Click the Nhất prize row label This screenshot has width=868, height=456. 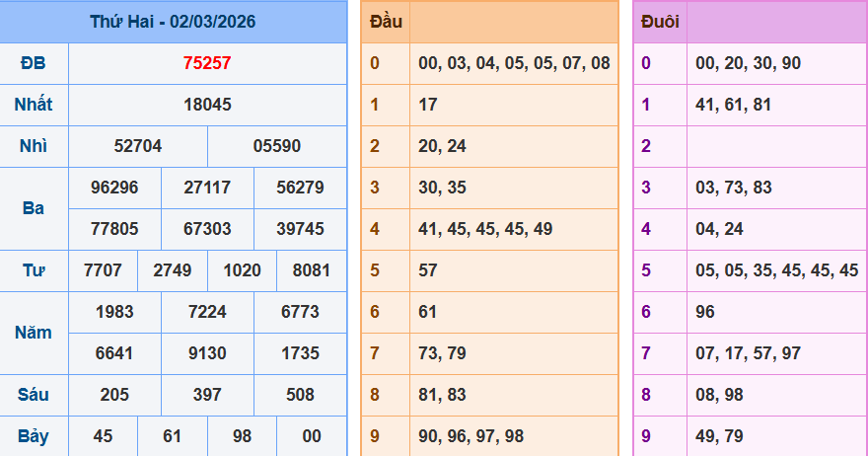tap(34, 105)
